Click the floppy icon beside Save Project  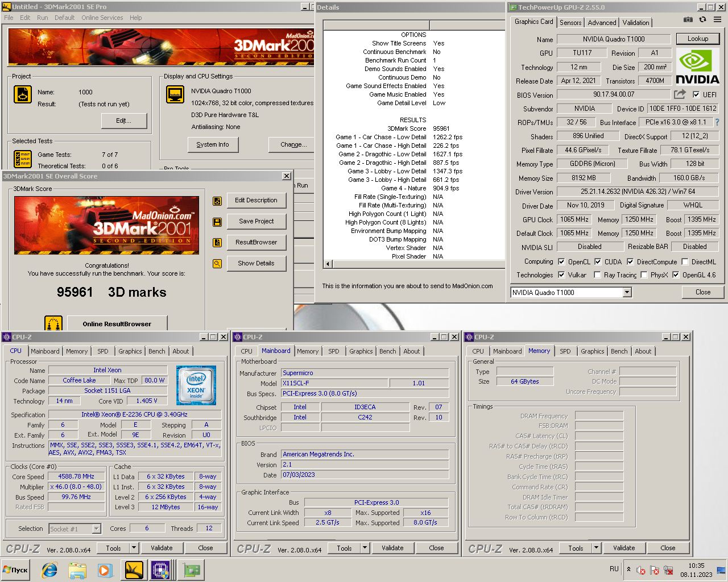[217, 222]
